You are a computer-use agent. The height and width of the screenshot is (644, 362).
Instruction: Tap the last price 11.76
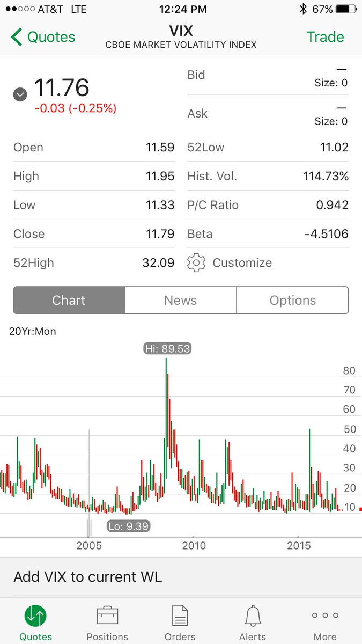coord(62,87)
